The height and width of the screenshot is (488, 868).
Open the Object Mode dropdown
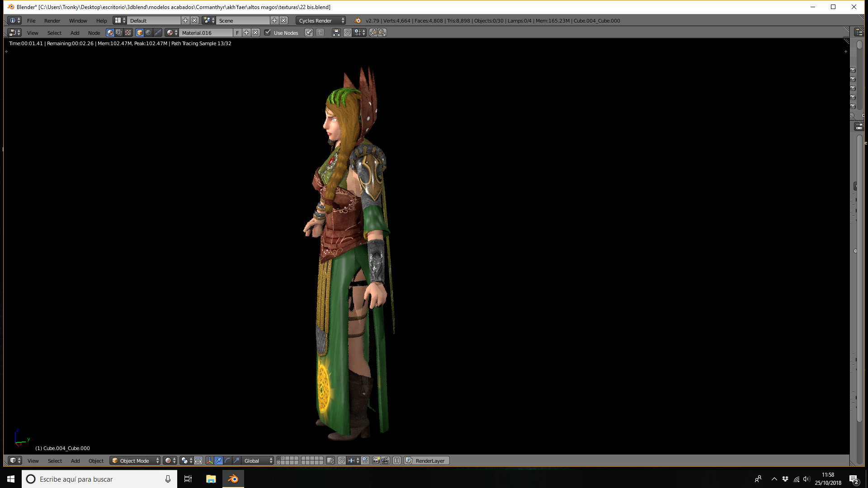[x=135, y=460]
